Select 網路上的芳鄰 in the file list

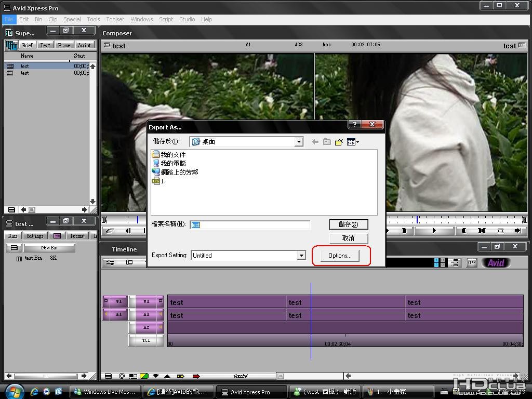click(175, 172)
